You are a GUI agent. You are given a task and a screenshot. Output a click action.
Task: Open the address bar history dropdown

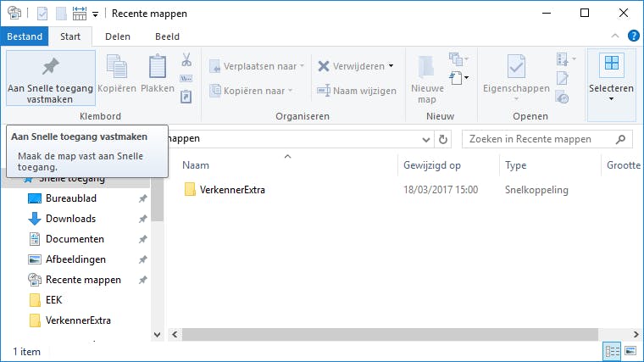[x=426, y=139]
